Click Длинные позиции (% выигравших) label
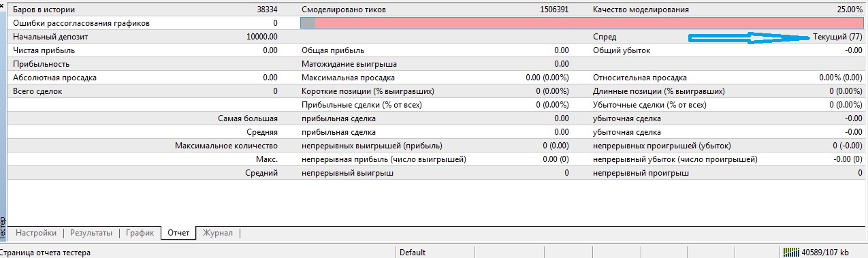Screen dimensions: 868x258 (658, 91)
